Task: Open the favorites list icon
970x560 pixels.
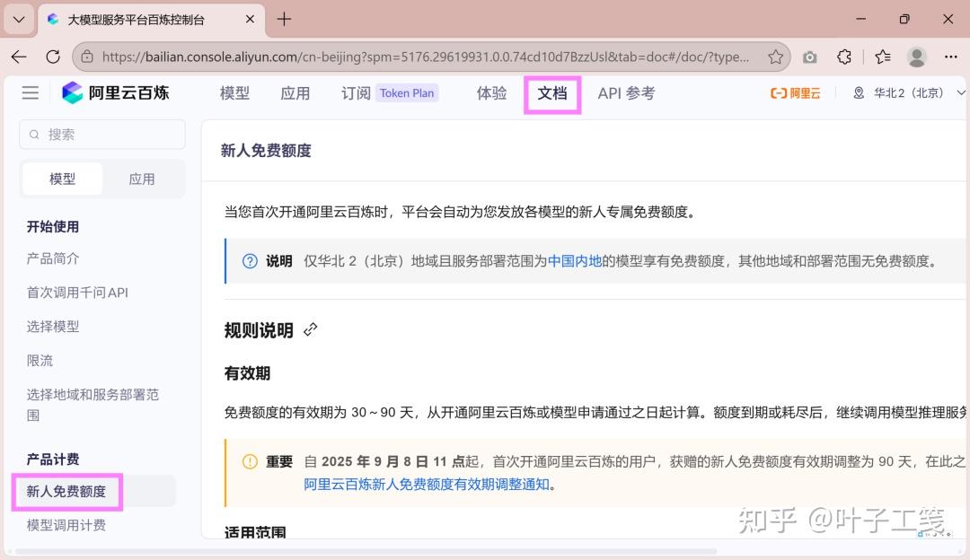Action: tap(883, 57)
